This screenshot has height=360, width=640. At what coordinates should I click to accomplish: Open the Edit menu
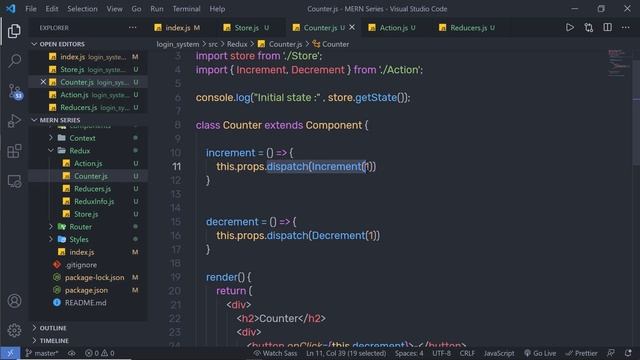52,9
